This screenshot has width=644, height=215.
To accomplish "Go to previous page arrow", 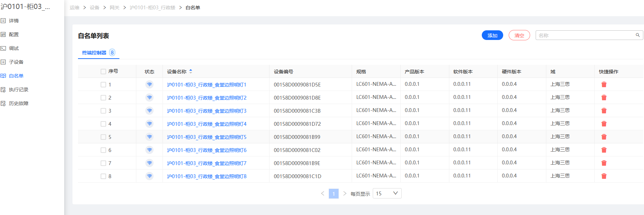I will [x=323, y=193].
